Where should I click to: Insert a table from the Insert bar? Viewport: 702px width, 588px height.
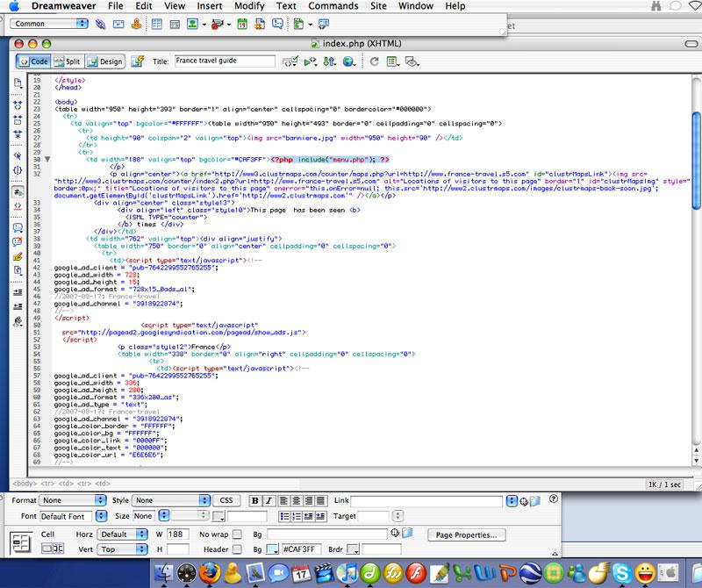157,24
